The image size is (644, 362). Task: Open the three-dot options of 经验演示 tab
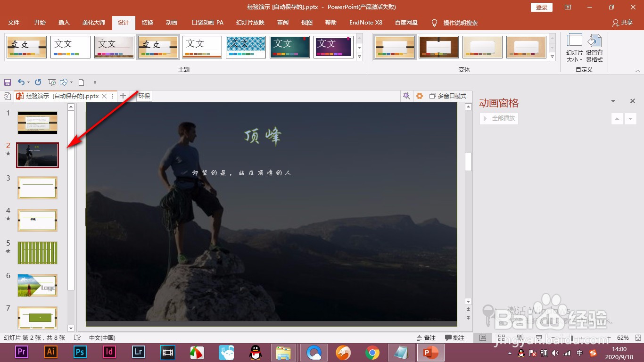(112, 96)
